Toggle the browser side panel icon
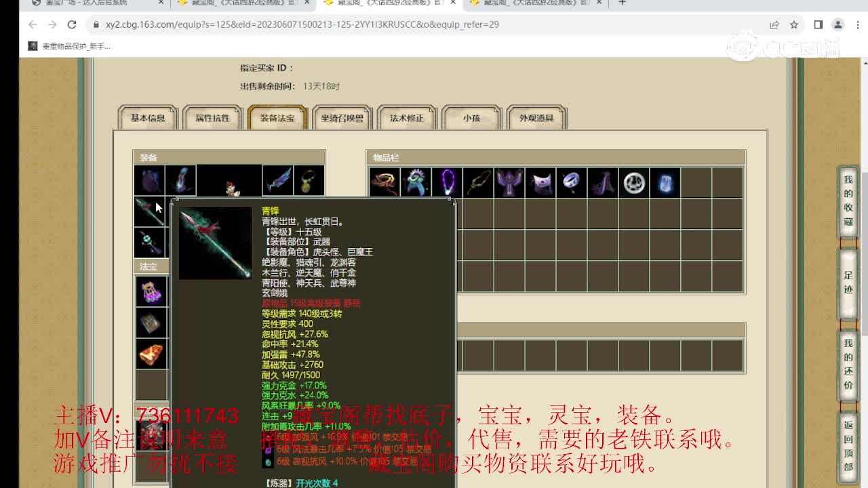The height and width of the screenshot is (488, 868). coord(818,24)
